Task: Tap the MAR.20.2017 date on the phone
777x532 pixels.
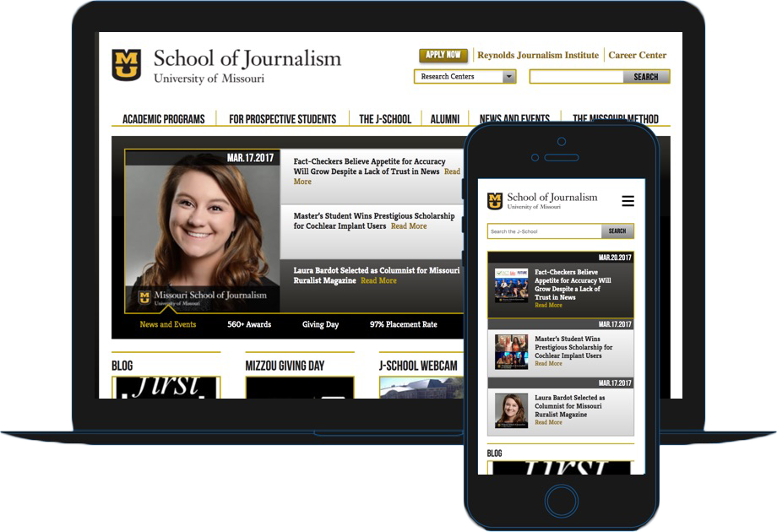Action: pos(615,258)
